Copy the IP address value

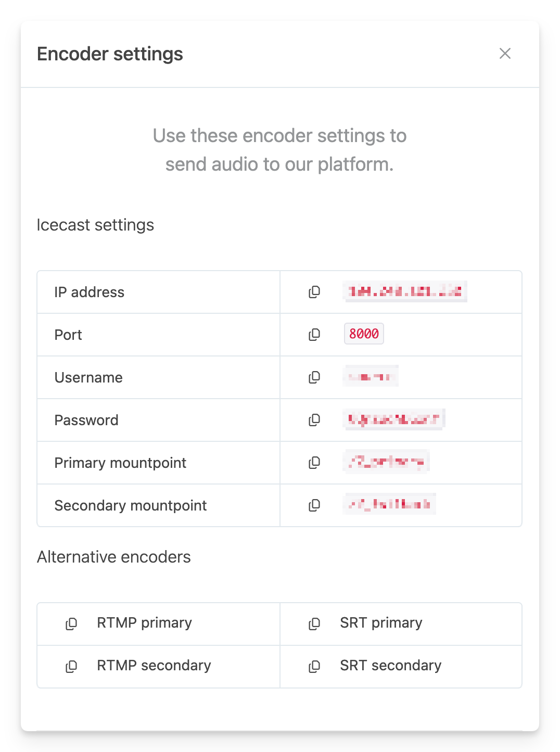(314, 292)
